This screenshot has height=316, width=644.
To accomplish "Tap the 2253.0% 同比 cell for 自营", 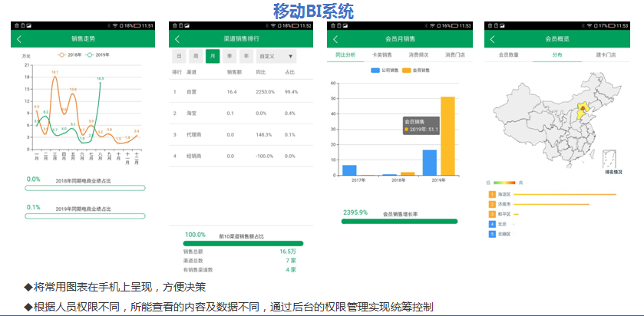I will tap(265, 92).
